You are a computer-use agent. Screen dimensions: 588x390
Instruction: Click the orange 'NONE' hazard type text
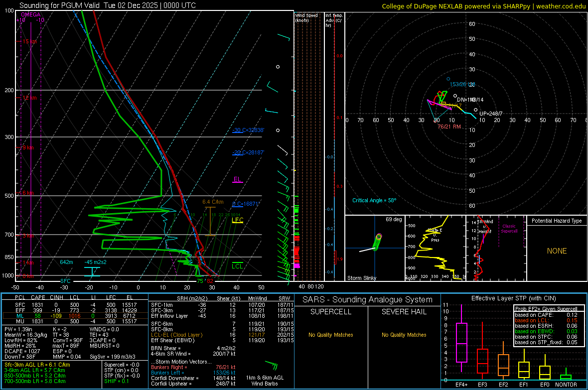point(557,251)
